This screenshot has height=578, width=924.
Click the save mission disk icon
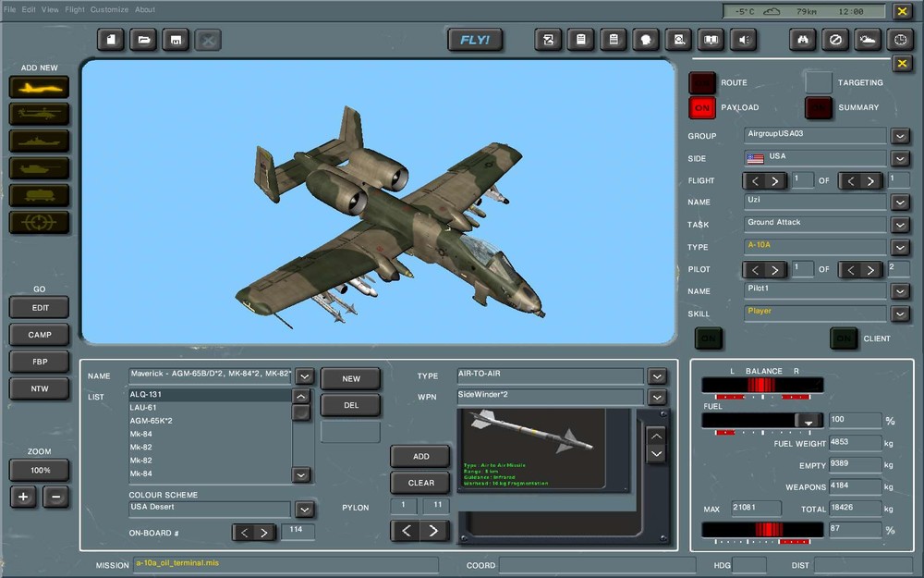(x=175, y=40)
